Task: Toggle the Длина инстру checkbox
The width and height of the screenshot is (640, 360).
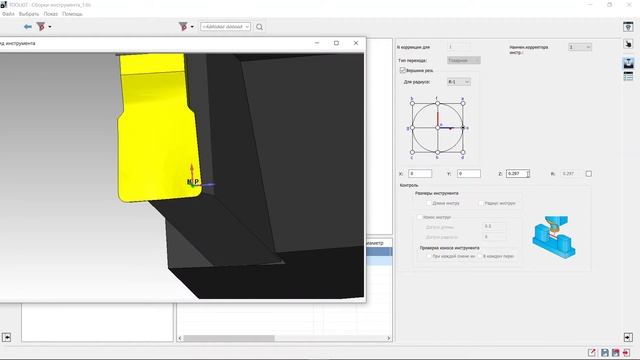Action: 428,203
